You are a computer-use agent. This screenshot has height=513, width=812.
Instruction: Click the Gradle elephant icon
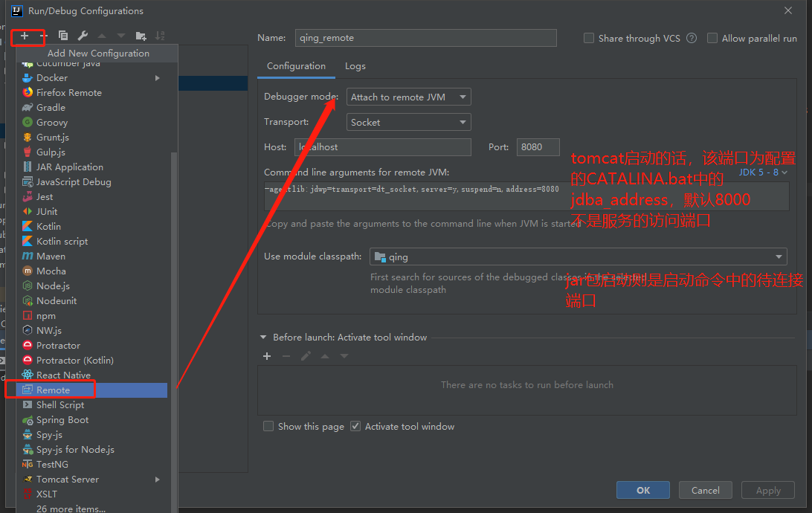tap(28, 108)
